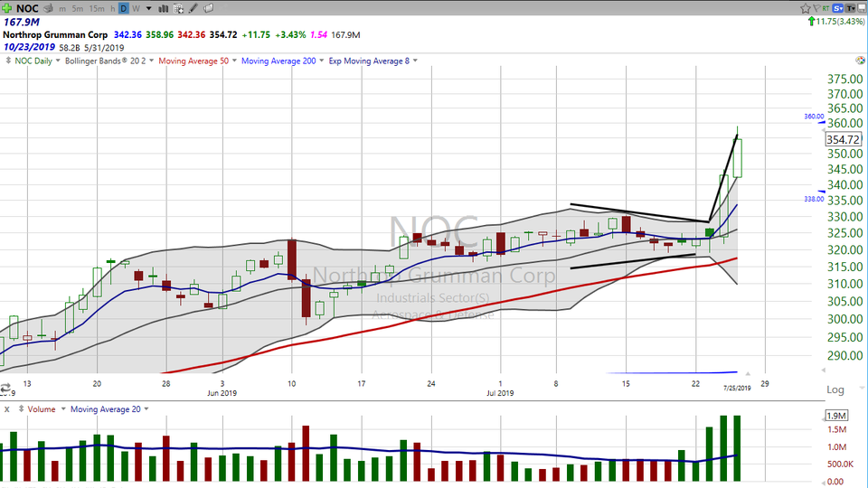
Task: Click the add indicator icon in toolbar
Action: 178,8
